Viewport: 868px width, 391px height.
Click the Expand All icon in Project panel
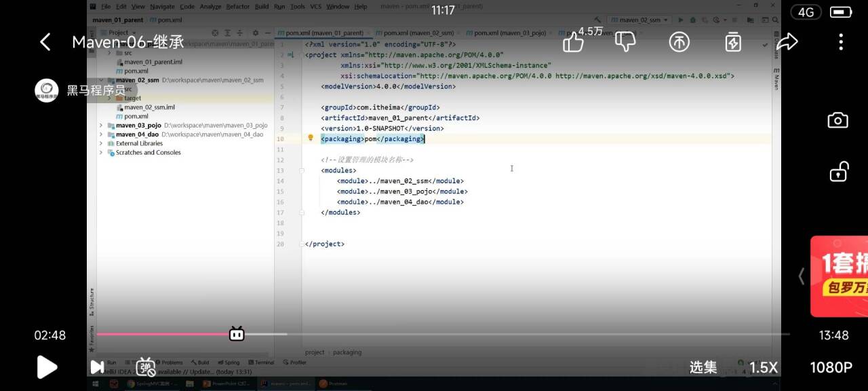click(227, 33)
